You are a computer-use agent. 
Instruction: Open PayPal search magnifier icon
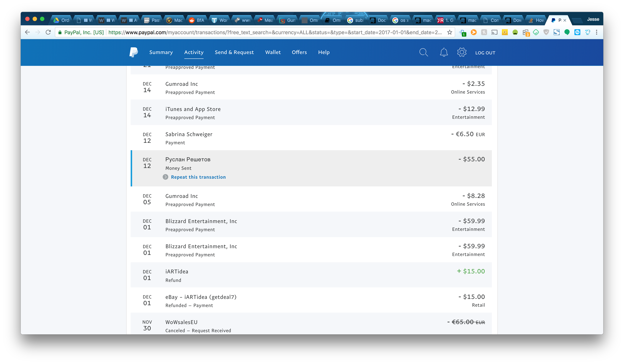click(x=423, y=52)
